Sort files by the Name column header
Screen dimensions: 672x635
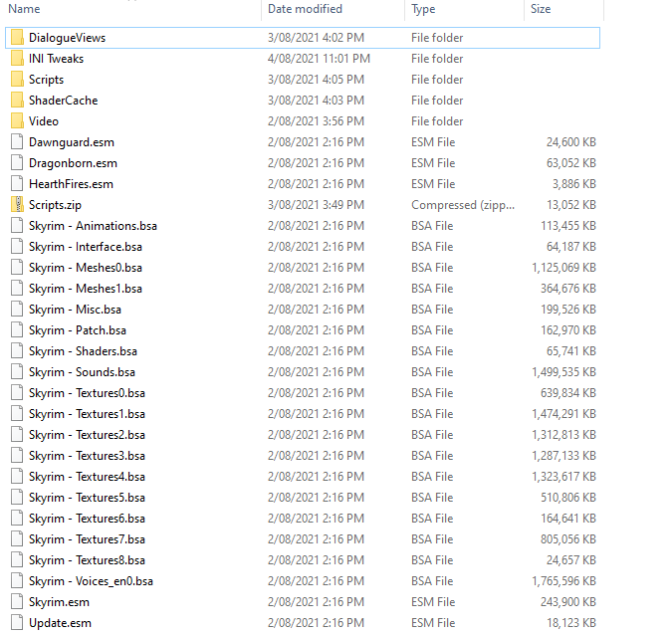[24, 9]
